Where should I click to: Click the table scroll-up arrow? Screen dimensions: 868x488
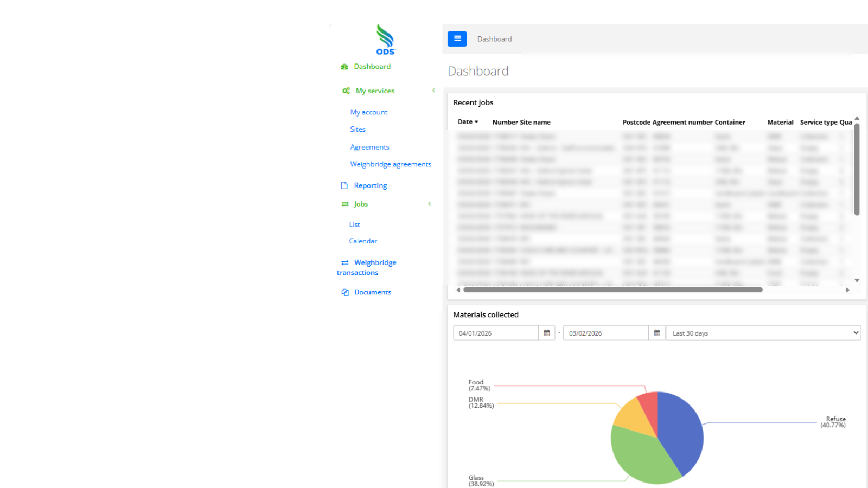point(857,118)
